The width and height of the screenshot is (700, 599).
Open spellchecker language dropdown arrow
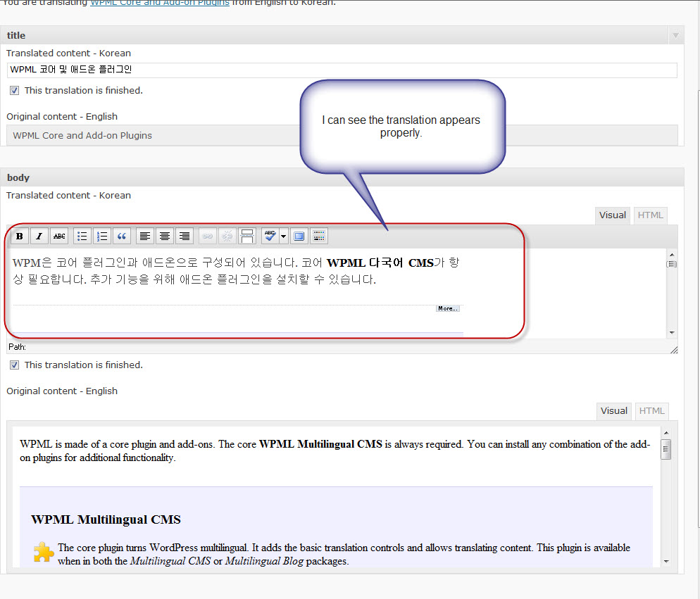(284, 236)
